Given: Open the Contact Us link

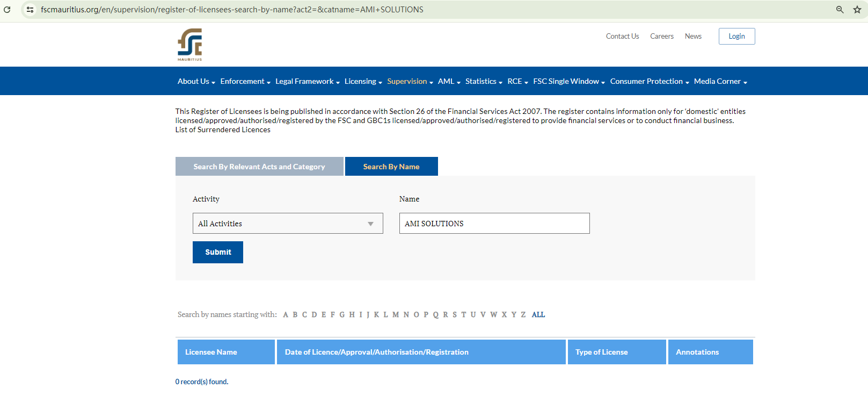Looking at the screenshot, I should click(622, 37).
